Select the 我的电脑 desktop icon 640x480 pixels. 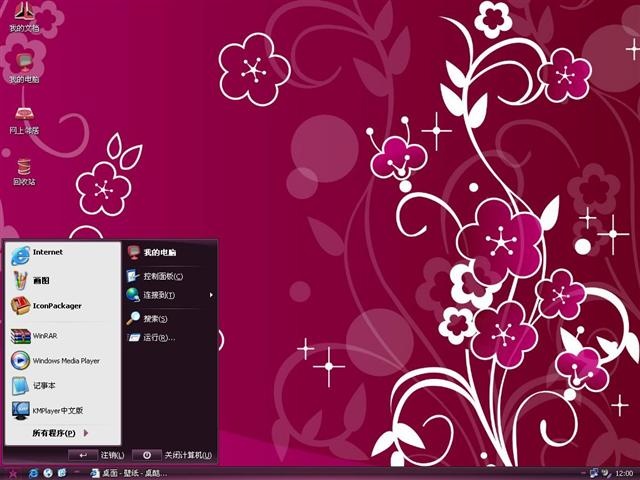click(x=24, y=68)
